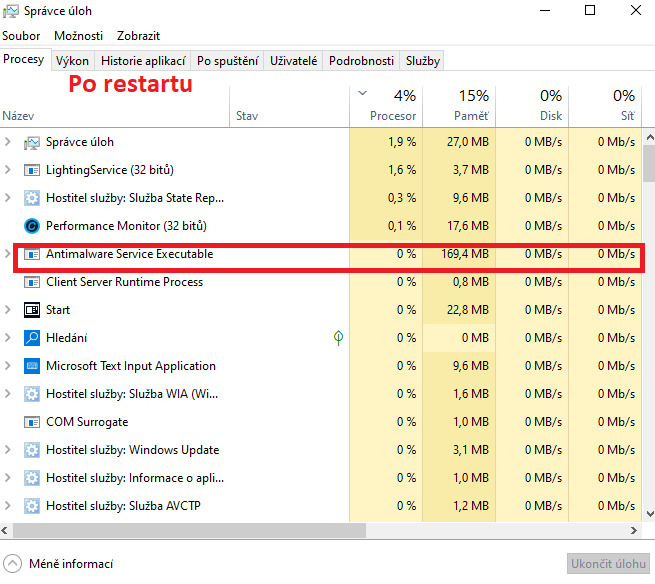Switch to the Historie aplikací tab

tap(143, 61)
